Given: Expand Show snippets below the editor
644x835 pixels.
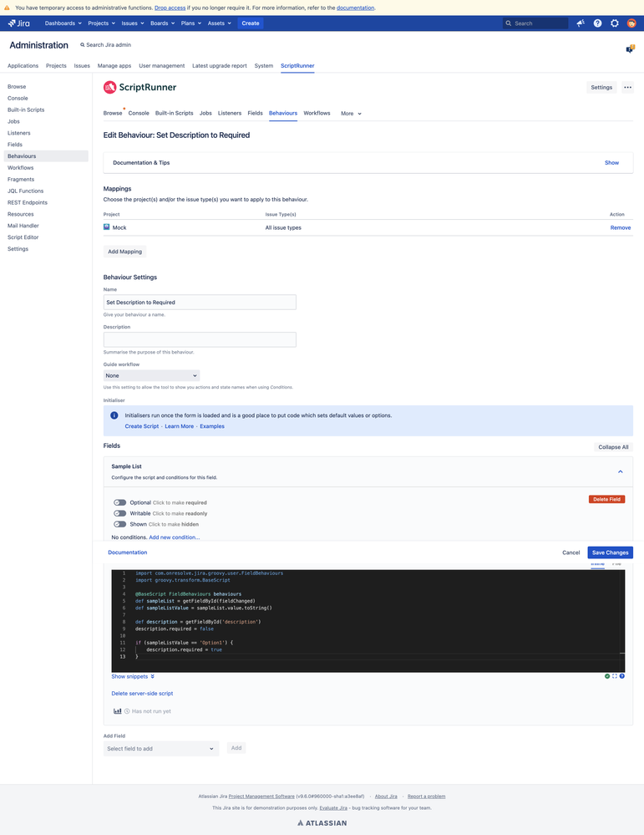Looking at the screenshot, I should tap(133, 676).
